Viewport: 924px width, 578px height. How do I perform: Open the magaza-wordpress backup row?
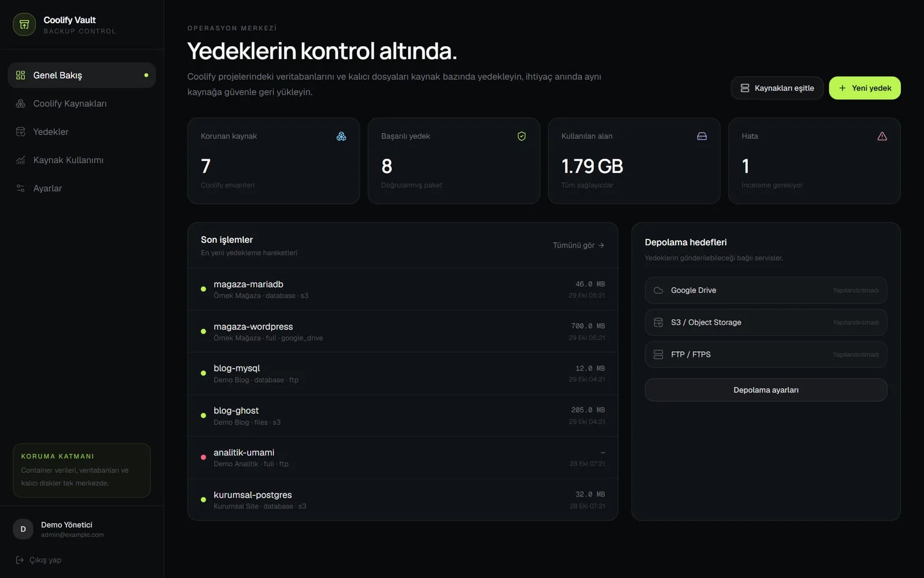[x=403, y=332]
